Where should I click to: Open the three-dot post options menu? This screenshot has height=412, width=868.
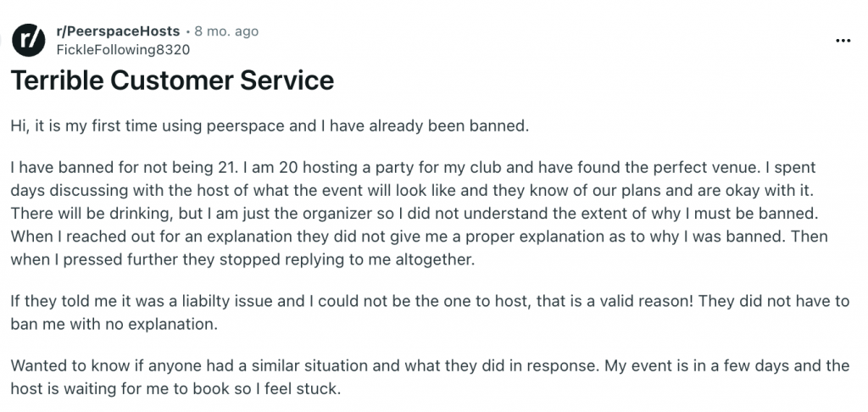tap(843, 39)
